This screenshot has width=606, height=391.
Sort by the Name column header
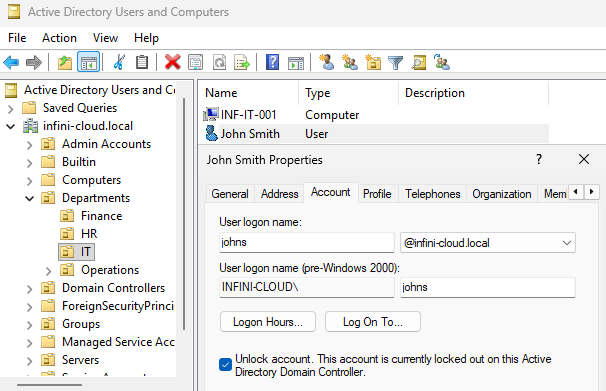coord(248,93)
